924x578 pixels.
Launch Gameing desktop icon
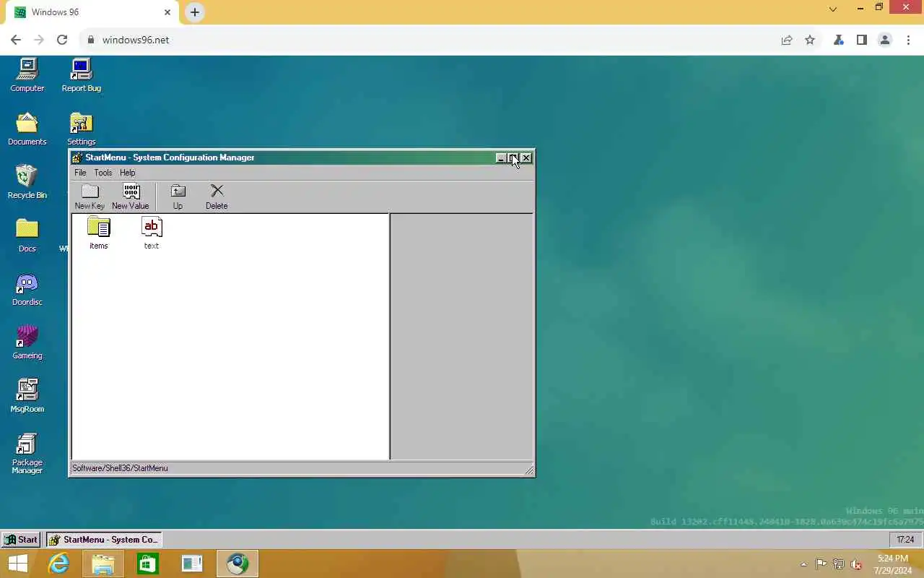(27, 342)
